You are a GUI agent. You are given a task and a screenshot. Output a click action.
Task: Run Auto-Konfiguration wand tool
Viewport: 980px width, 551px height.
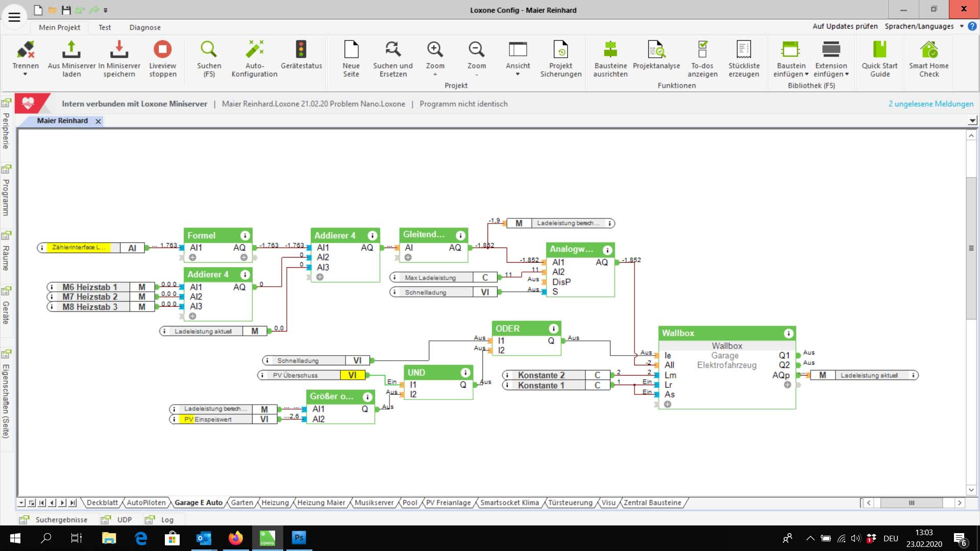[254, 49]
